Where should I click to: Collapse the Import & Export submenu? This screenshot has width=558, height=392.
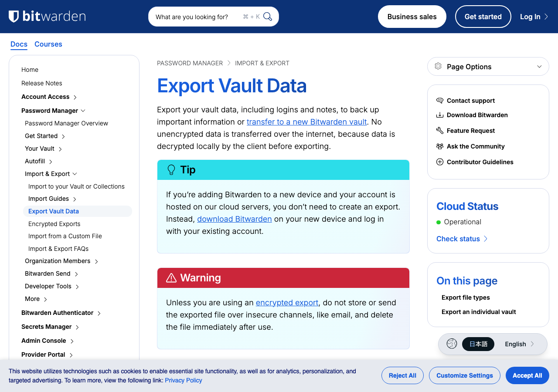[75, 174]
